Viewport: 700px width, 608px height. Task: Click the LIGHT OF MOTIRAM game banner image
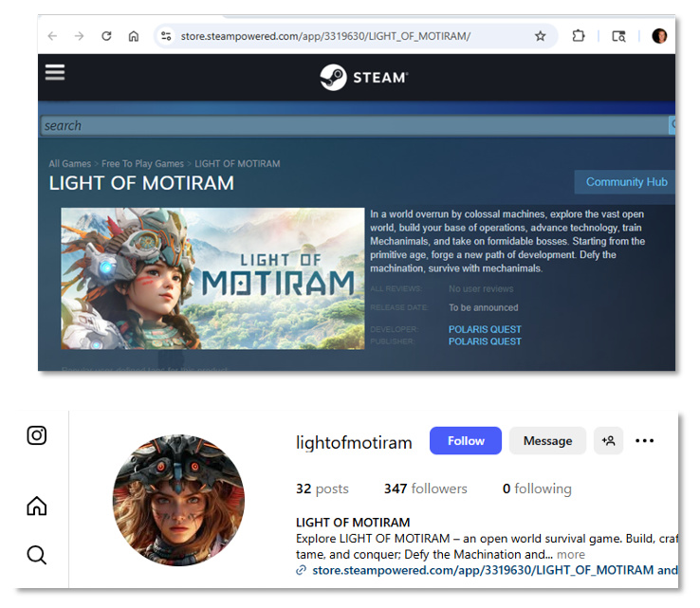(x=213, y=279)
